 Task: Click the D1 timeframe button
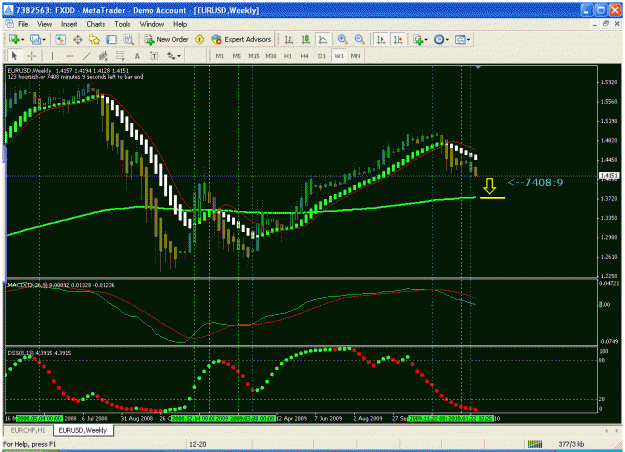[x=322, y=56]
